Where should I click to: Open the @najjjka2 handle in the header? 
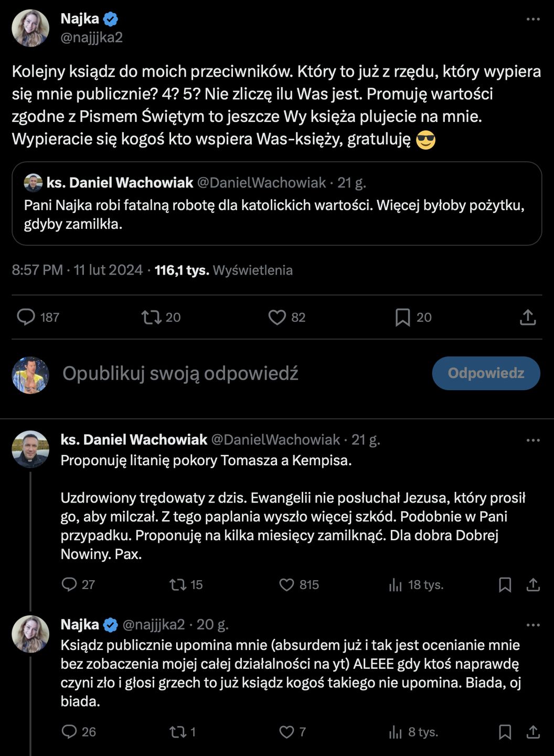pyautogui.click(x=92, y=37)
